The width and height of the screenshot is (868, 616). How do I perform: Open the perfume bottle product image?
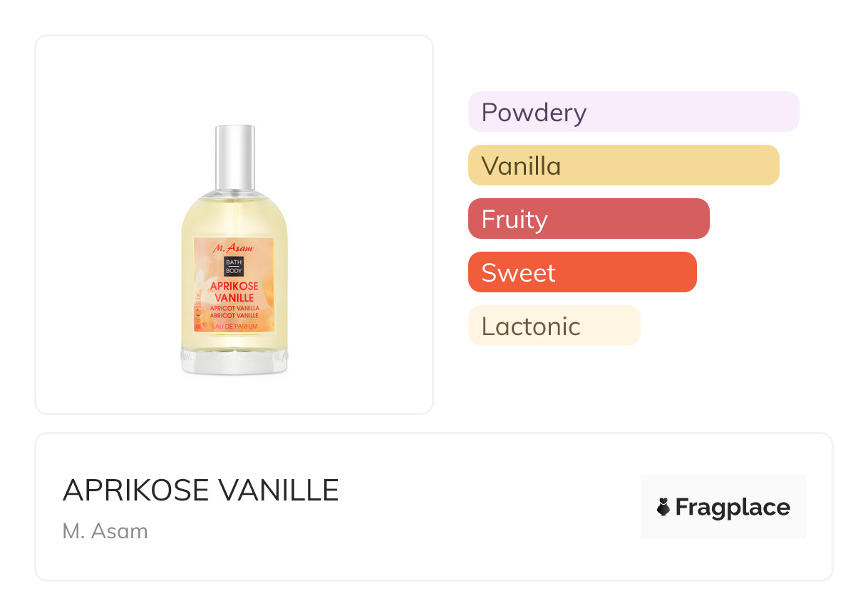click(x=234, y=250)
